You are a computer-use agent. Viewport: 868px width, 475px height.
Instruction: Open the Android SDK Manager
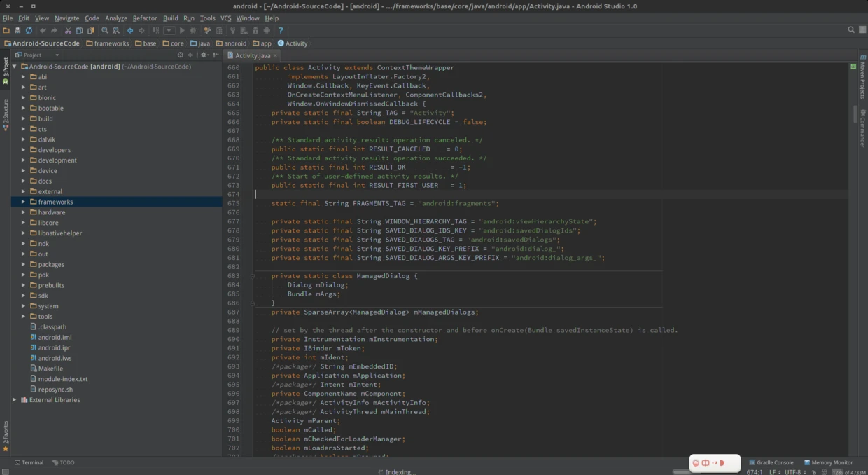pos(255,30)
